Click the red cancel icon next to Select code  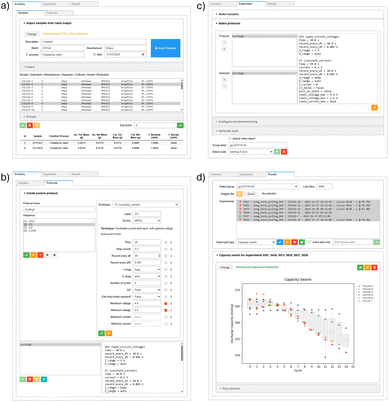click(284, 152)
